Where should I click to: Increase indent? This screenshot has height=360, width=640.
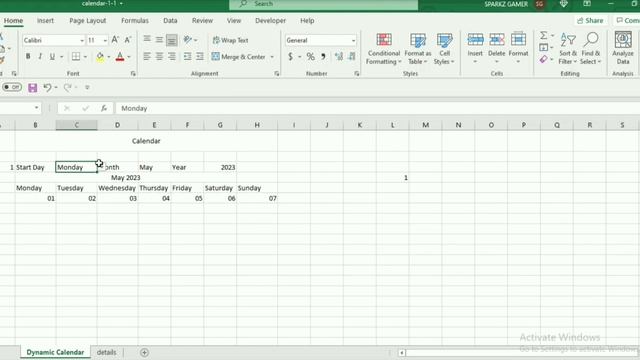click(x=200, y=56)
